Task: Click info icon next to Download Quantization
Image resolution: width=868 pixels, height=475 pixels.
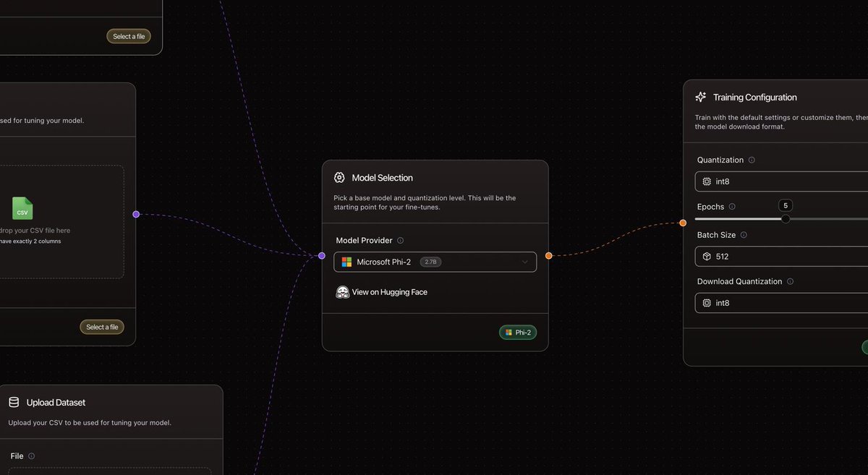Action: pyautogui.click(x=790, y=282)
